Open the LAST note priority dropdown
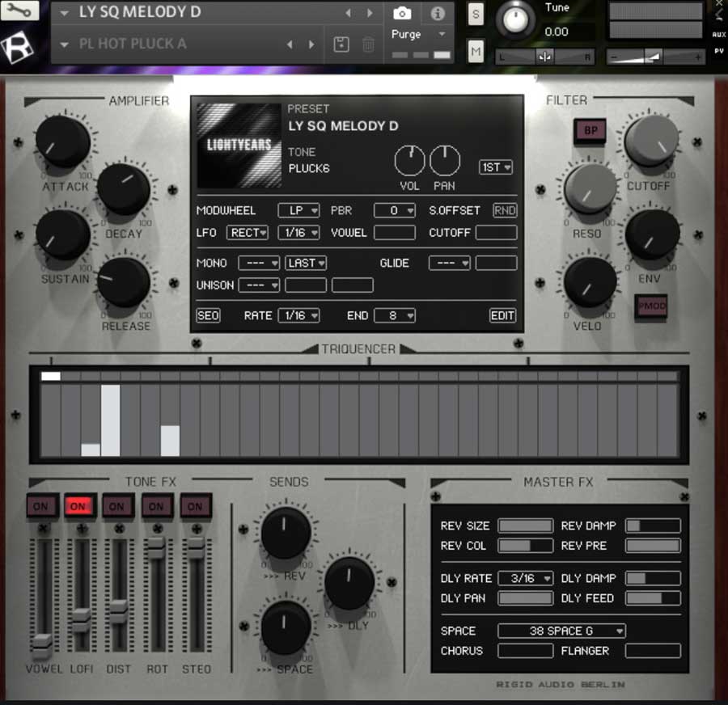The width and height of the screenshot is (728, 705). 306,263
